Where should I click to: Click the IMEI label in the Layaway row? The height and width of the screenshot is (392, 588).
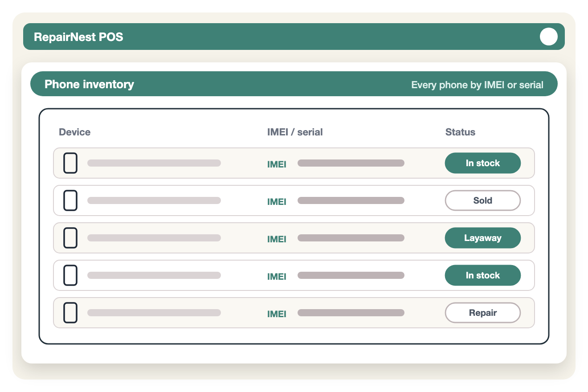[277, 239]
